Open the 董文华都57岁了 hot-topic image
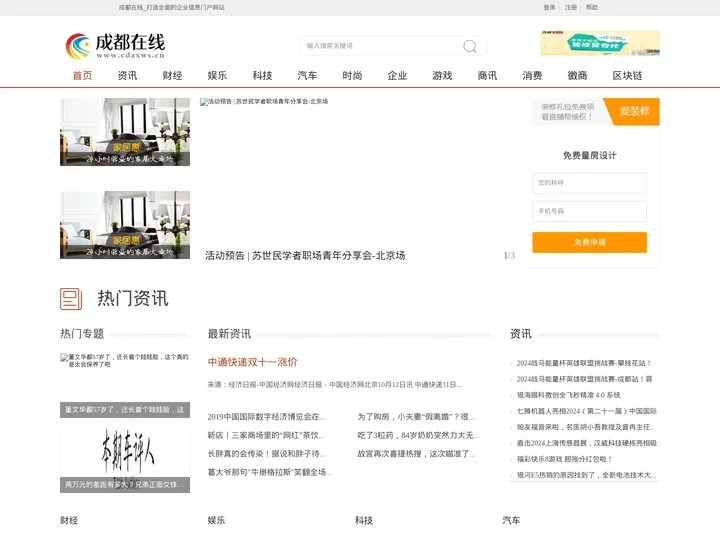Image resolution: width=720 pixels, height=540 pixels. coord(125,361)
